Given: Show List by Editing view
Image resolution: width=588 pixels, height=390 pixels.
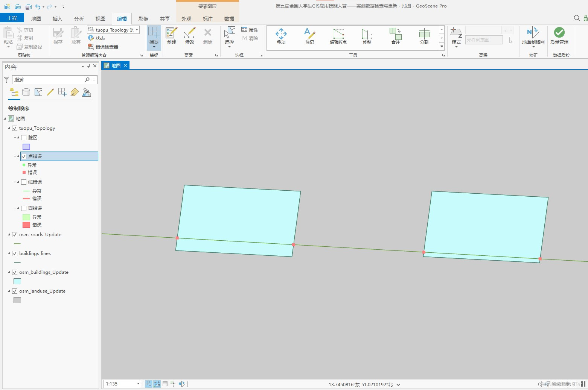Looking at the screenshot, I should coord(50,93).
